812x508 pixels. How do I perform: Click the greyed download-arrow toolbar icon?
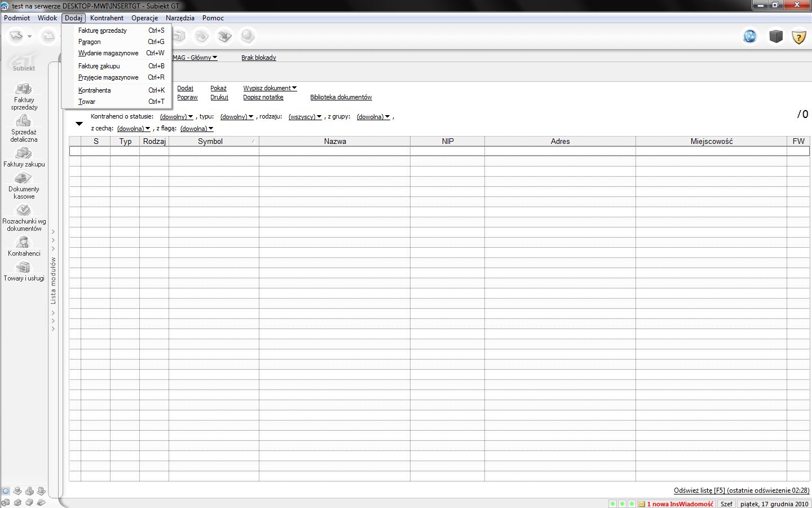pos(224,36)
